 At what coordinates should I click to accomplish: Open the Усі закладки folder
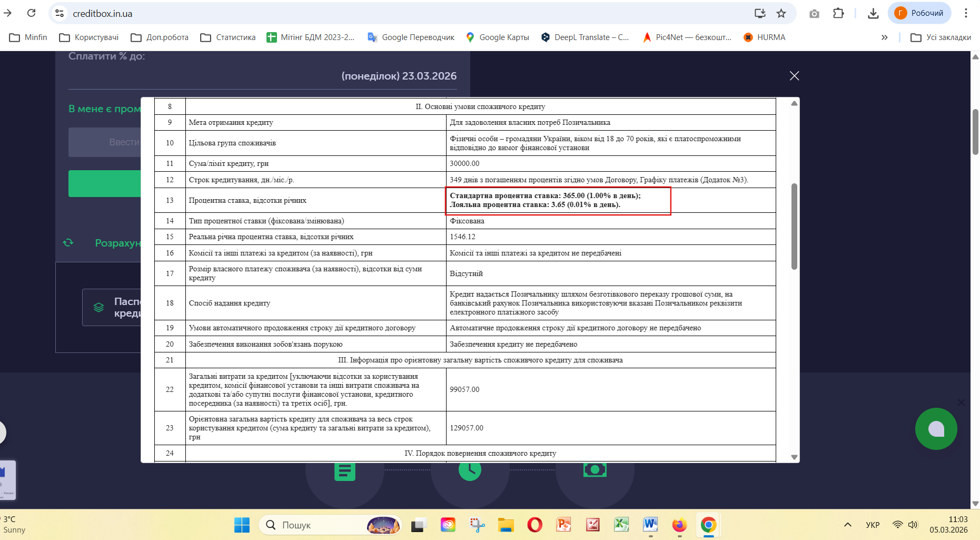[x=941, y=37]
